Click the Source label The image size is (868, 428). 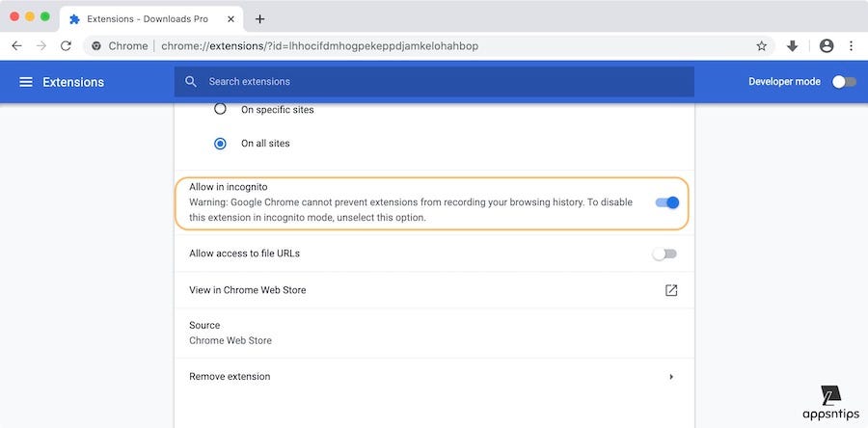(x=204, y=325)
